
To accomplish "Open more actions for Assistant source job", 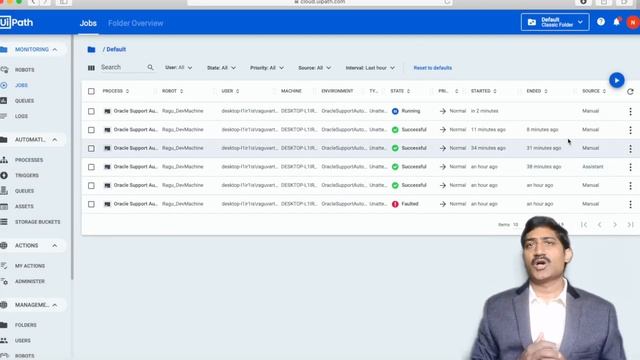I will [630, 167].
